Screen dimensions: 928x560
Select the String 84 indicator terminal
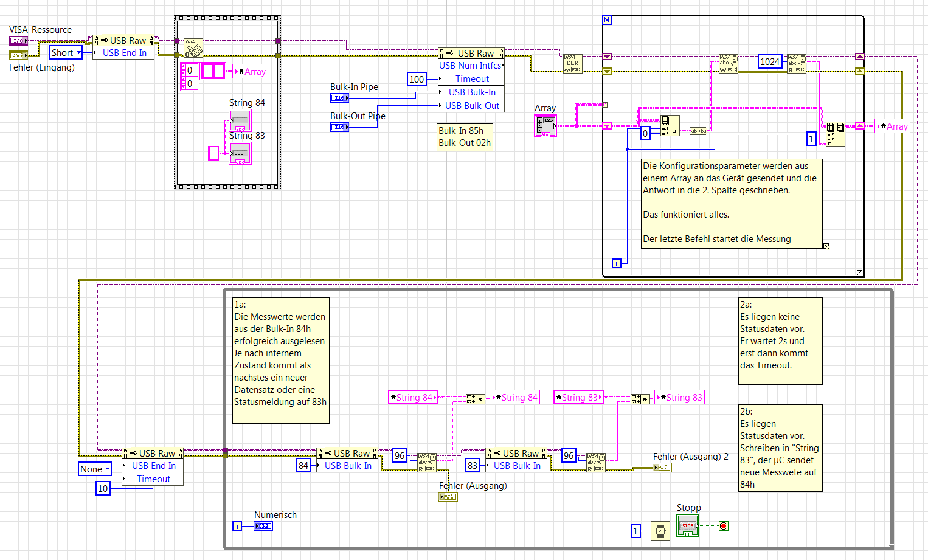240,120
